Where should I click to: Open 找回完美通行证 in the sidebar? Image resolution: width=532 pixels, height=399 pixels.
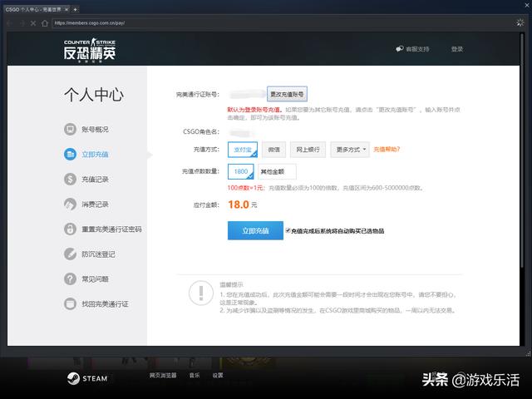tap(106, 303)
